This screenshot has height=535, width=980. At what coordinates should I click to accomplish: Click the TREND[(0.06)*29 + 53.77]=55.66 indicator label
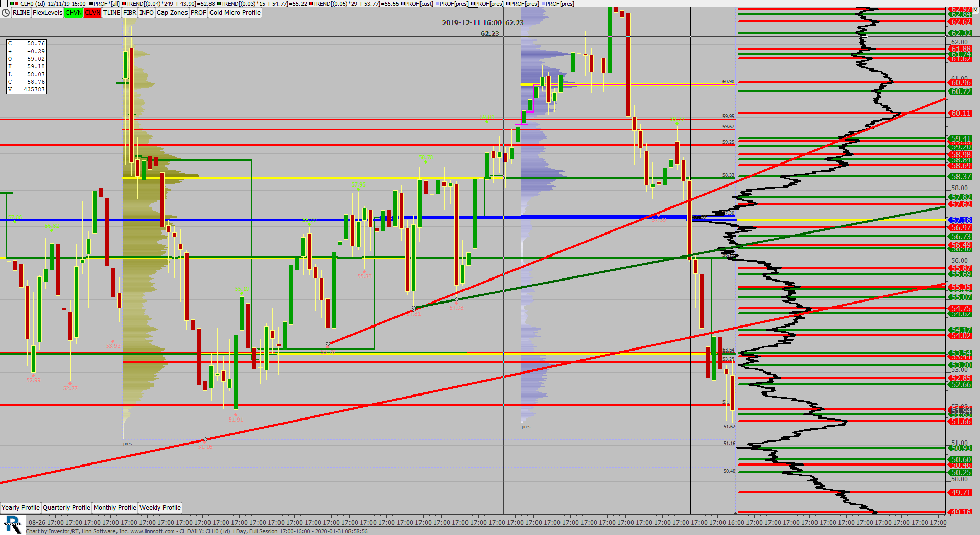(x=356, y=4)
